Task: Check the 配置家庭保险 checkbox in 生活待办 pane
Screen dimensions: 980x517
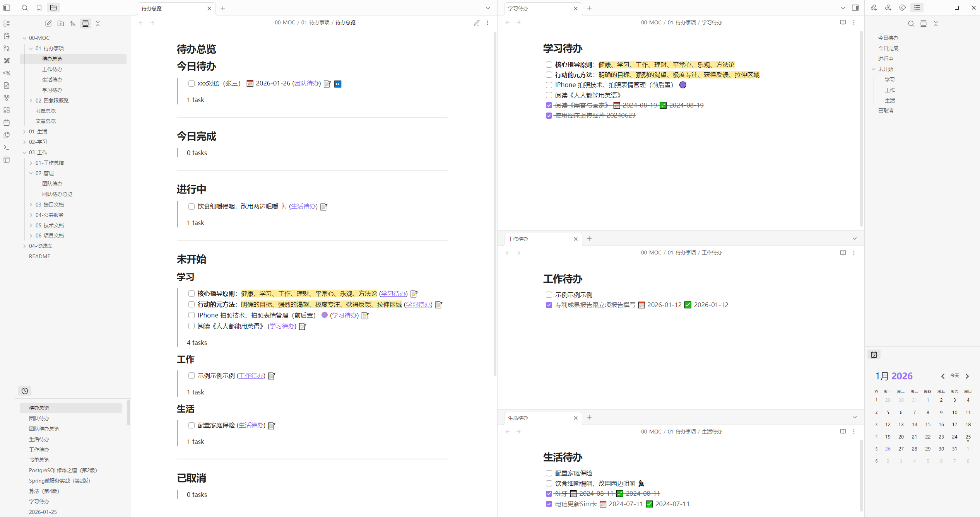Action: [549, 473]
